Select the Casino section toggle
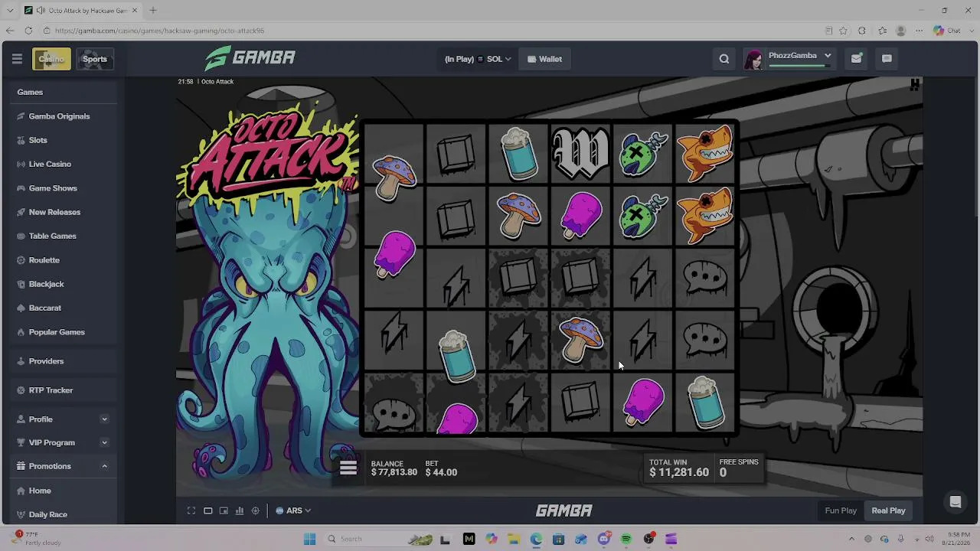The height and width of the screenshot is (551, 980). click(51, 59)
